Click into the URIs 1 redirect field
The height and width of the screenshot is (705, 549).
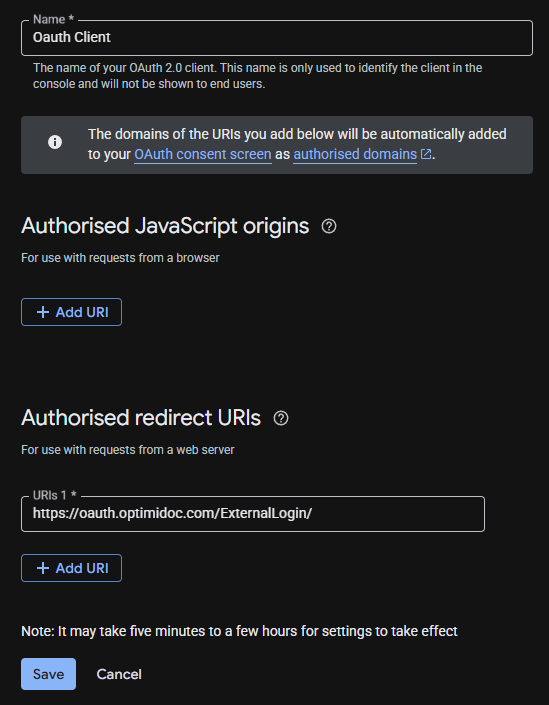click(x=253, y=514)
